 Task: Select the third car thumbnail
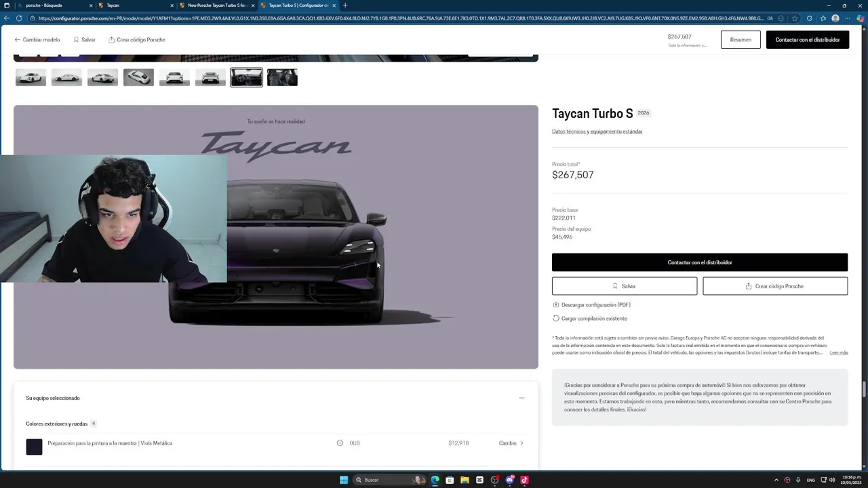click(102, 77)
